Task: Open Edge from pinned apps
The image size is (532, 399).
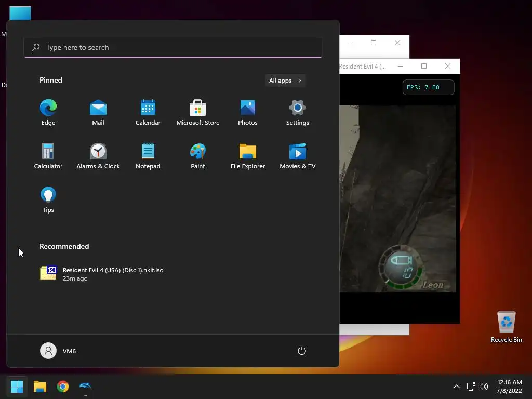Action: tap(48, 112)
